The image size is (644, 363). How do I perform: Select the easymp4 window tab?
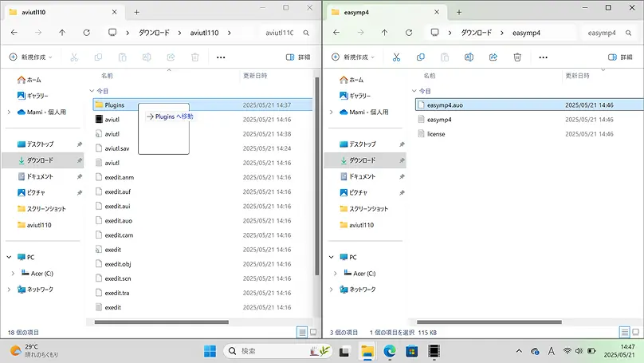tap(386, 12)
